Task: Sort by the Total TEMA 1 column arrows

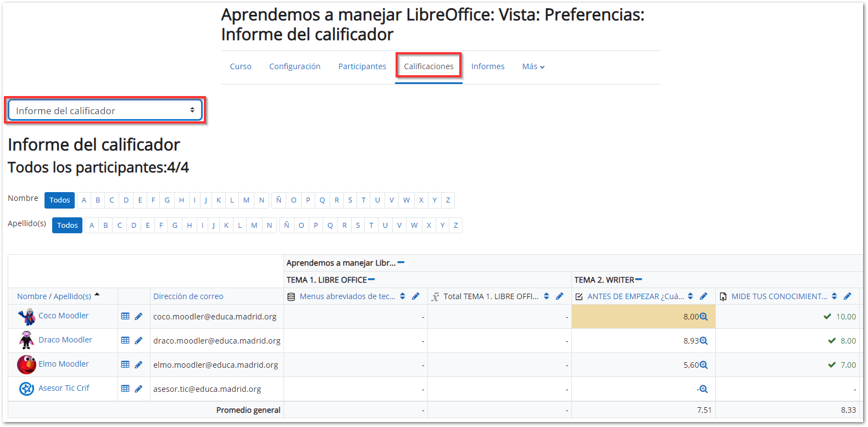Action: (547, 296)
